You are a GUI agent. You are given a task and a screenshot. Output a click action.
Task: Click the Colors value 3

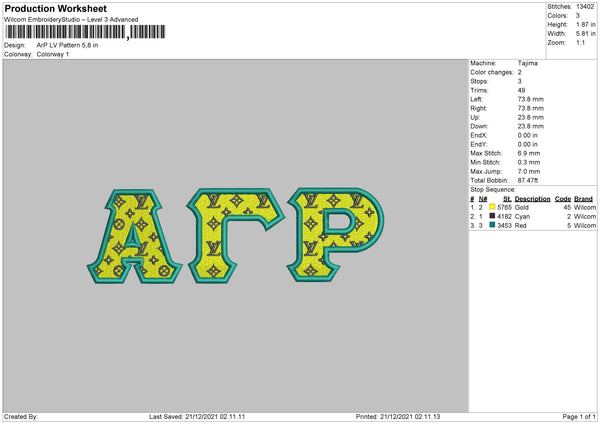(578, 16)
